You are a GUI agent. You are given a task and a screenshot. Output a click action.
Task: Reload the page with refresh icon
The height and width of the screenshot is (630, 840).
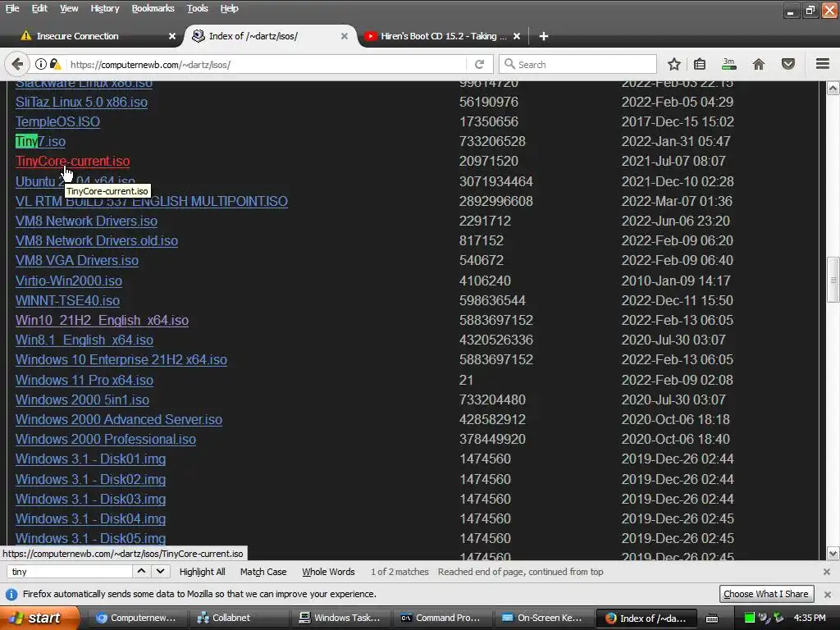pyautogui.click(x=479, y=64)
